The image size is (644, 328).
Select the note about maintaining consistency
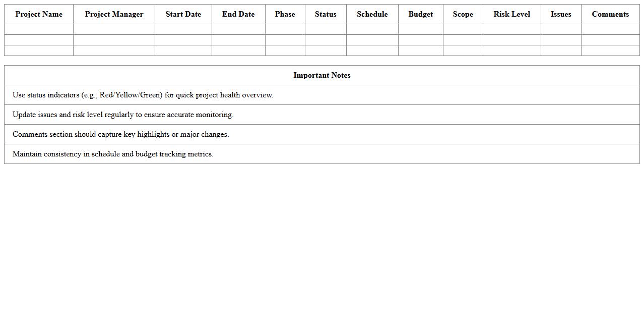(113, 154)
